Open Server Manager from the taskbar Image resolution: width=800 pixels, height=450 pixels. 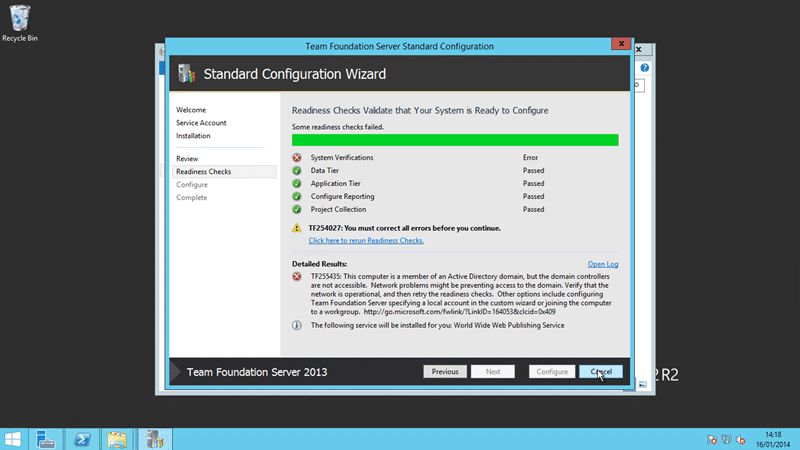45,439
